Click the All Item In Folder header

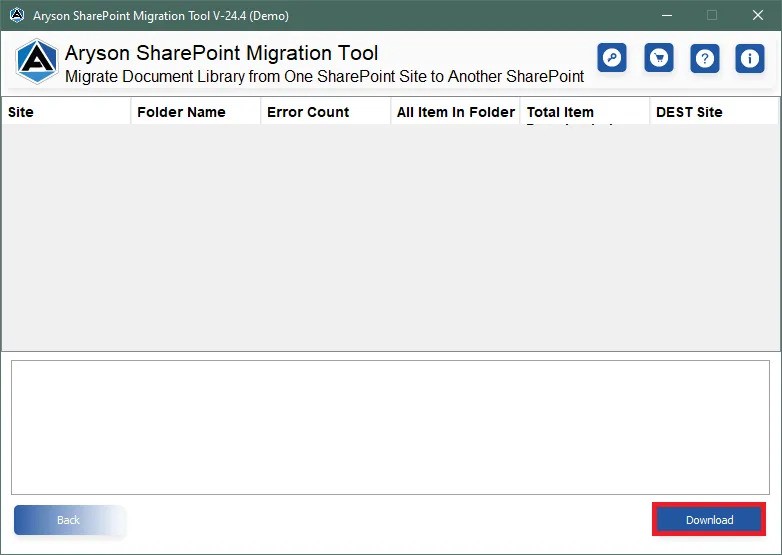pos(455,112)
